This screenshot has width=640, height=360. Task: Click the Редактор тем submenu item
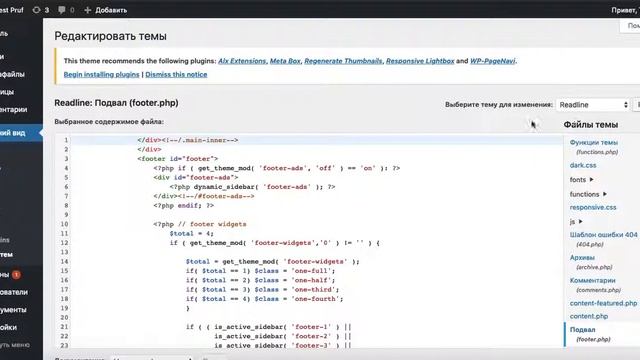[x=7, y=254]
